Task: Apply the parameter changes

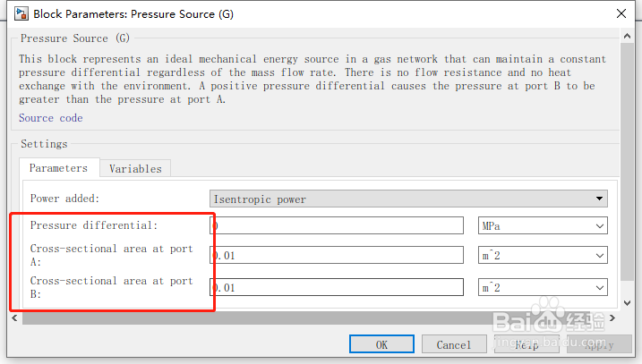Action: (x=599, y=344)
